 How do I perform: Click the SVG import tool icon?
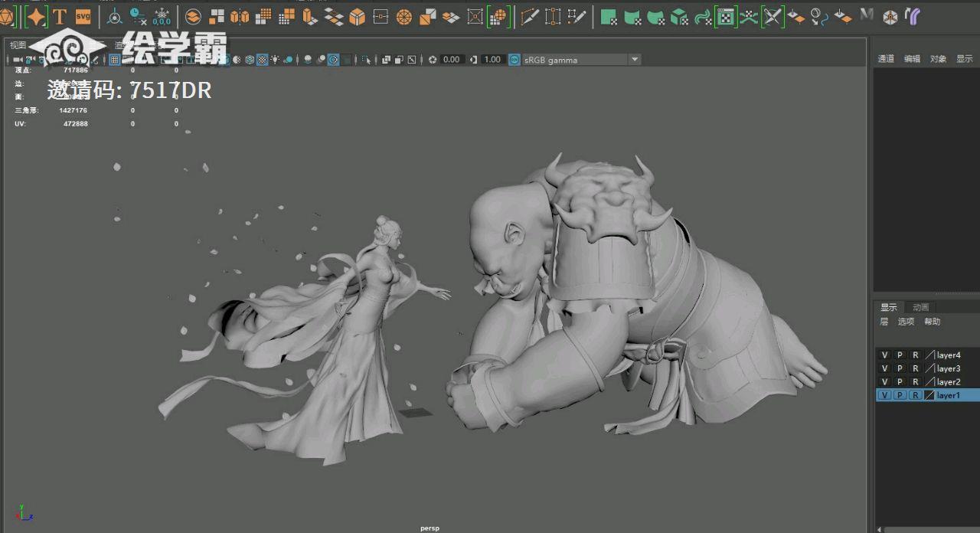point(83,16)
